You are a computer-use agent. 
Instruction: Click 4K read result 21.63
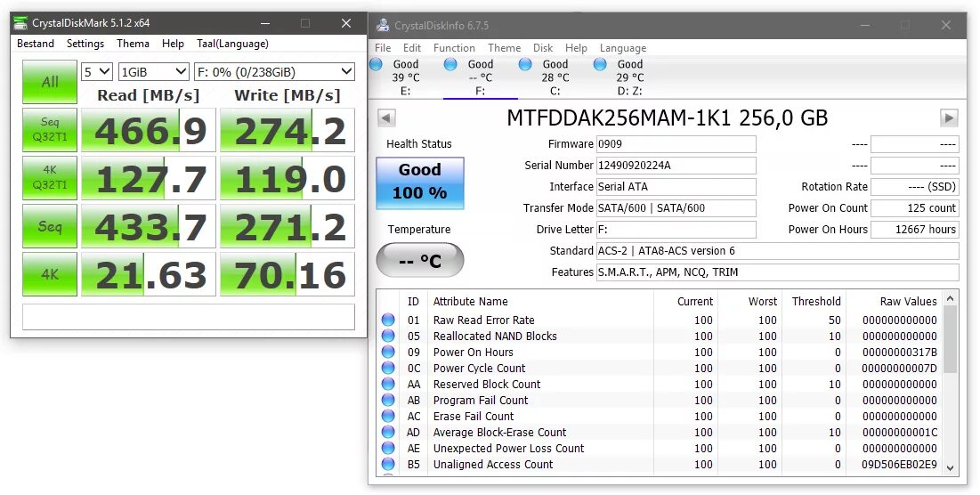[x=149, y=274]
